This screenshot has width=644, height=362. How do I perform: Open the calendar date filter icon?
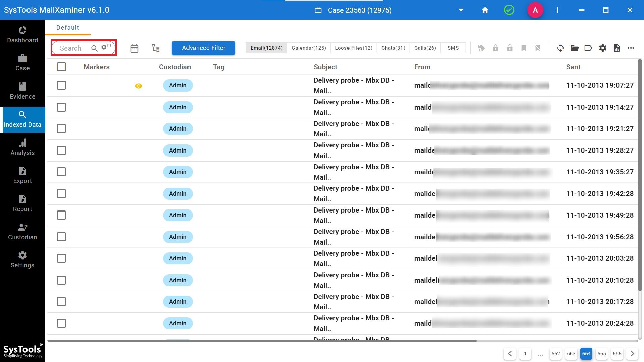(x=134, y=48)
